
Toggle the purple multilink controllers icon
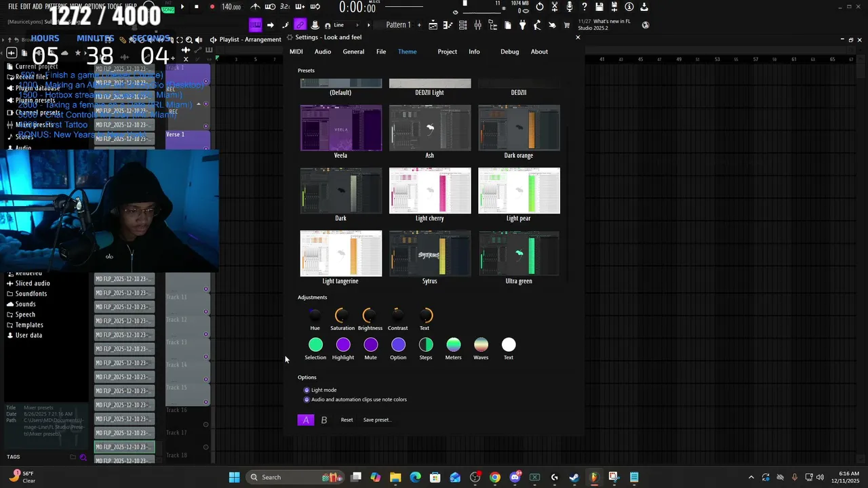point(300,25)
